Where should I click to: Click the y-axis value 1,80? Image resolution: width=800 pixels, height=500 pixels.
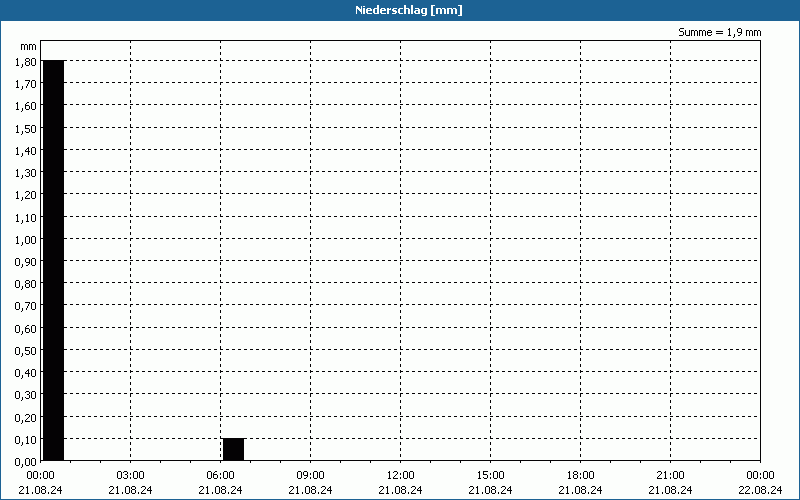pos(26,62)
